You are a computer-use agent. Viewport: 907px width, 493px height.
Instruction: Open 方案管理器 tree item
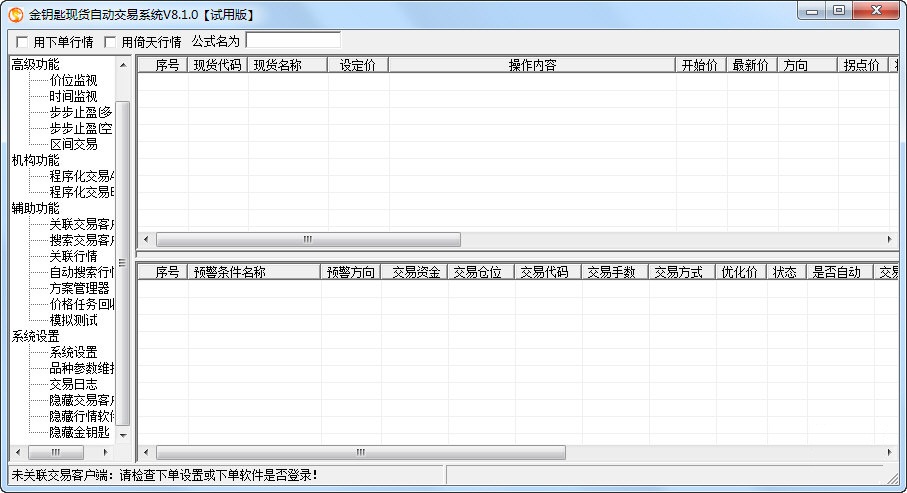[x=79, y=288]
